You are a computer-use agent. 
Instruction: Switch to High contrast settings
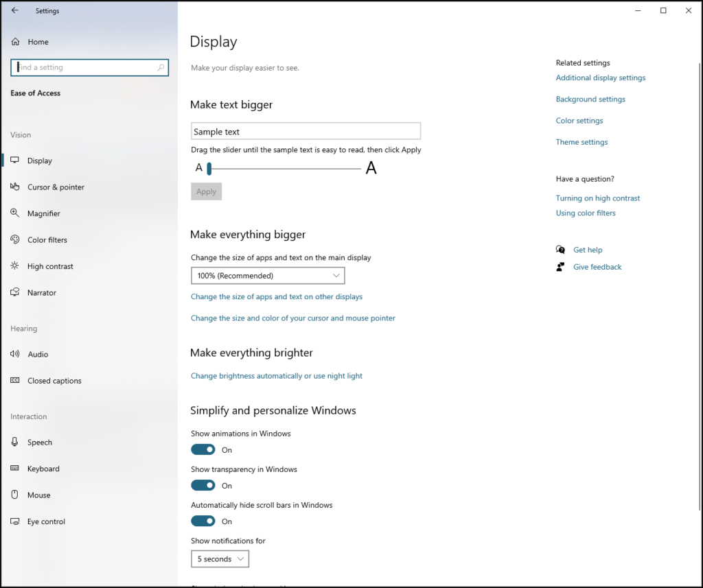[50, 266]
